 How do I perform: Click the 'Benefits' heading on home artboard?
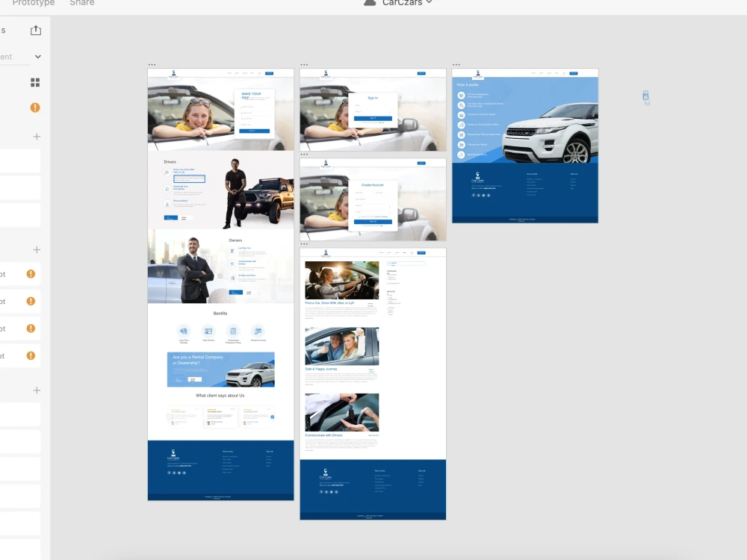coord(220,314)
